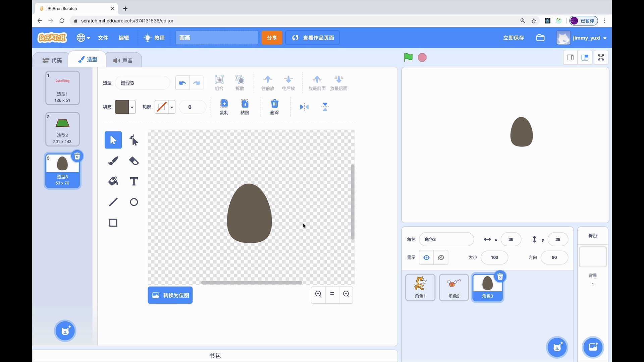Open the fill color dropdown
Viewport: 644px width, 362px height.
pos(132,107)
